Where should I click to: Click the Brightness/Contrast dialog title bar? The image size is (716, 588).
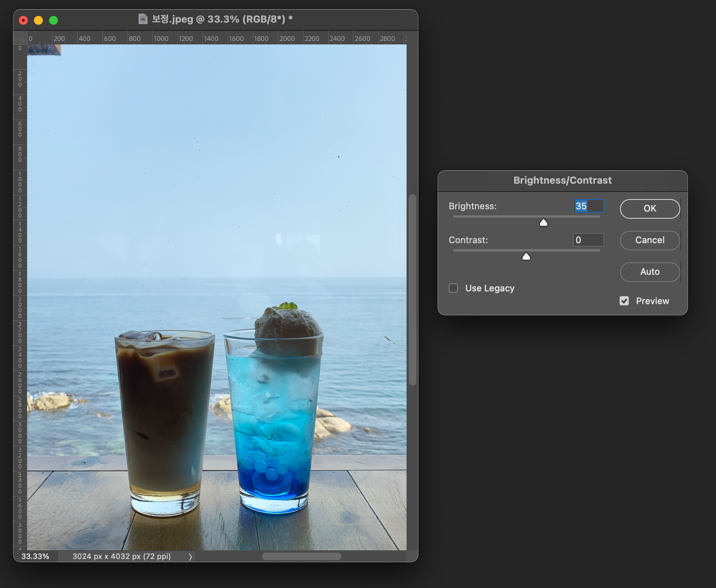click(x=562, y=181)
